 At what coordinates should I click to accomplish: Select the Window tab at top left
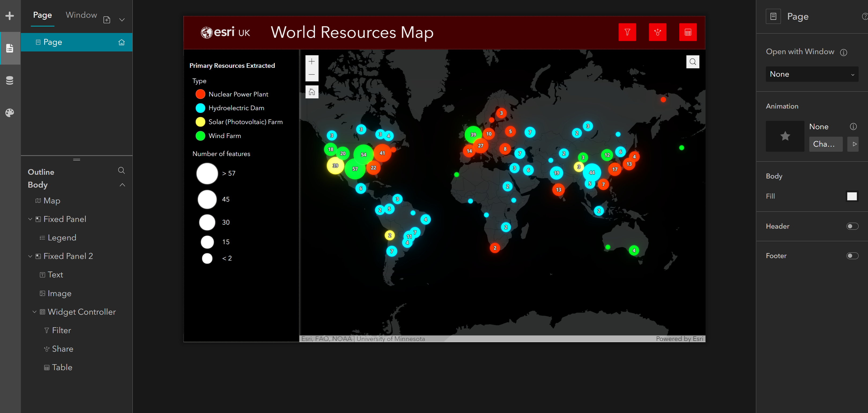coord(81,15)
